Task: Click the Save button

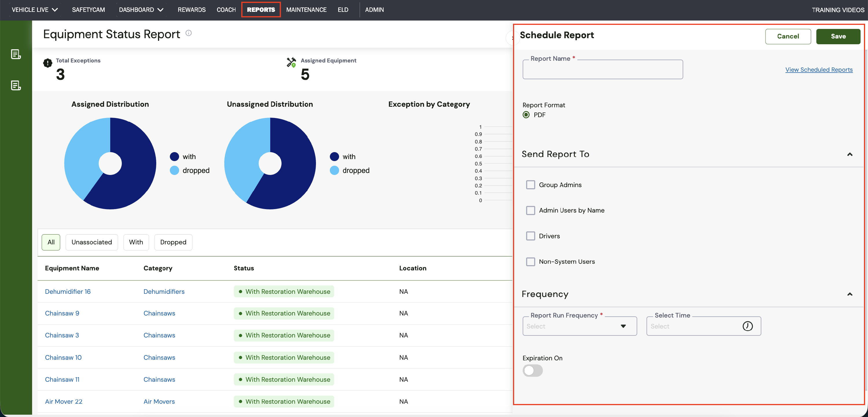Action: pos(838,36)
